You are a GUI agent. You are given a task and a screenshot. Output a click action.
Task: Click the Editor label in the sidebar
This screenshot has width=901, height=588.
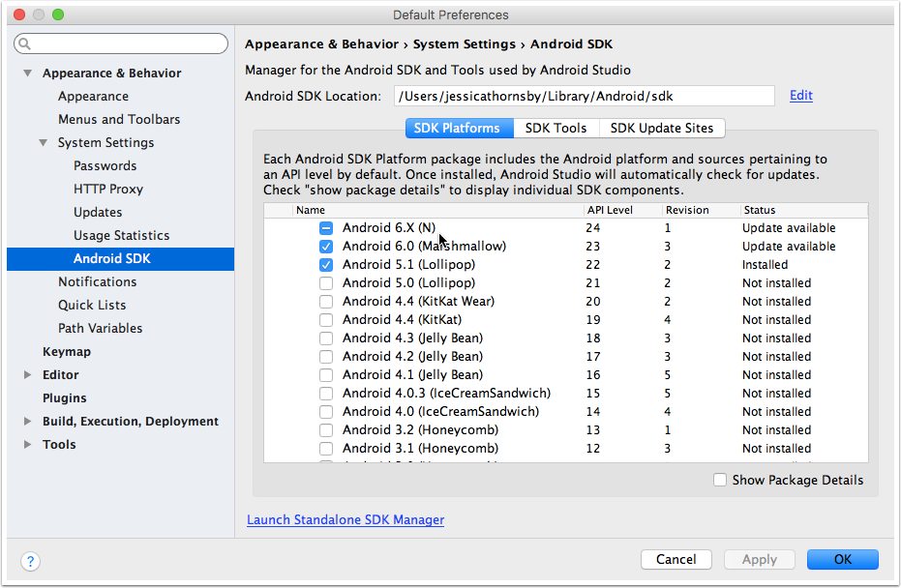coord(60,375)
